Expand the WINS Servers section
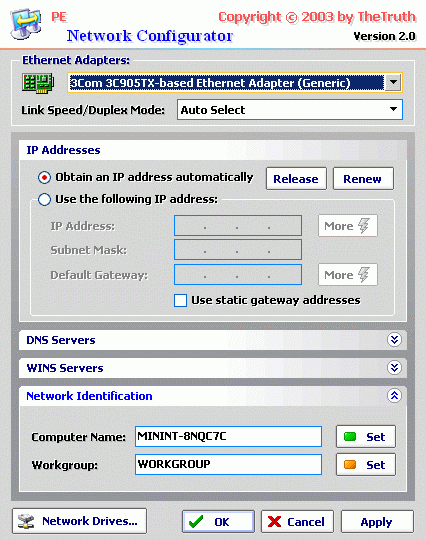This screenshot has height=540, width=426. tap(394, 368)
